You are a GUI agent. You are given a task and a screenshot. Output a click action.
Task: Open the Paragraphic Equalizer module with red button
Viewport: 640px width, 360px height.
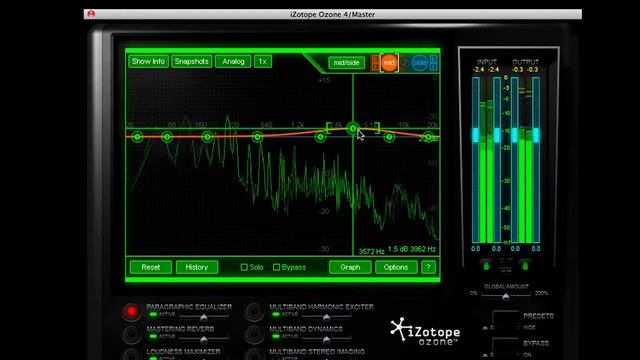click(131, 311)
